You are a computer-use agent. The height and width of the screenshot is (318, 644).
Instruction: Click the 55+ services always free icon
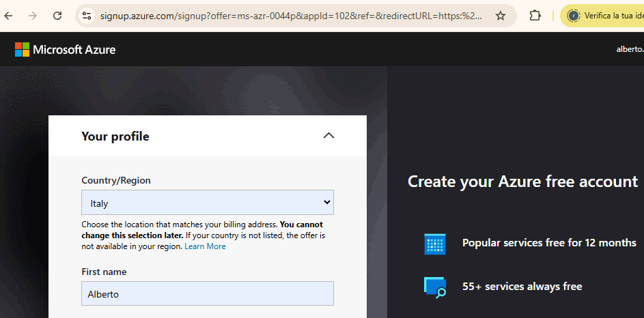435,287
